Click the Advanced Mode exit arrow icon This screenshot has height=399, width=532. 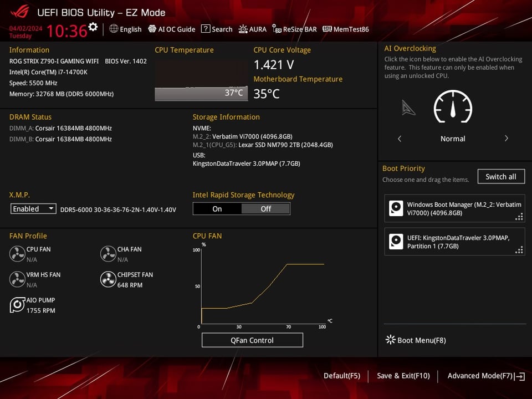point(520,376)
